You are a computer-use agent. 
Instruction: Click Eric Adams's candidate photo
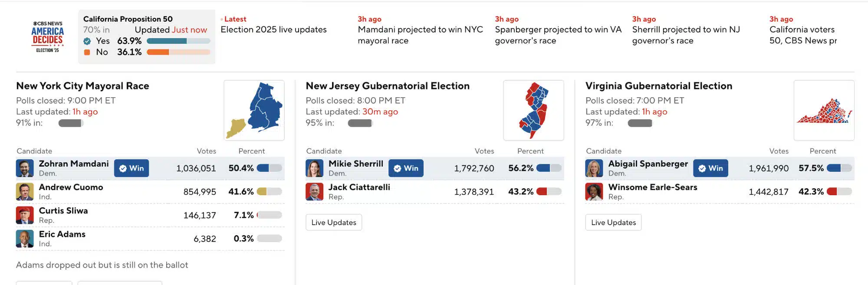(x=25, y=239)
